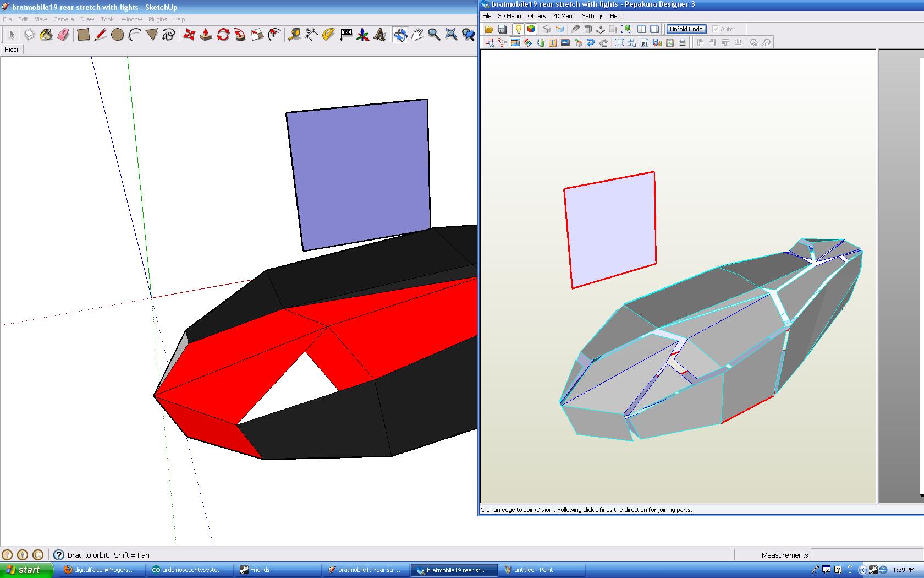Screen dimensions: 924x578
Task: Activate the Rectangle tool in SketchUp
Action: click(x=84, y=35)
